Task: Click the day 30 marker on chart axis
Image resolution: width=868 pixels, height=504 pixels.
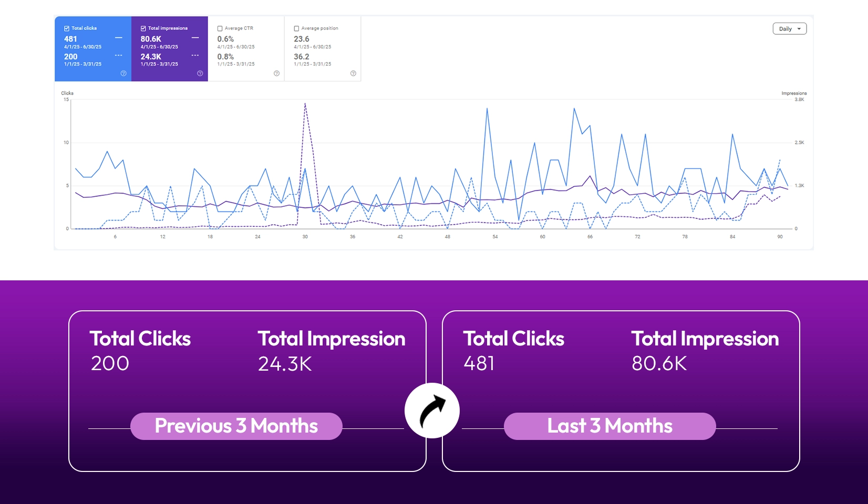Action: click(x=305, y=237)
